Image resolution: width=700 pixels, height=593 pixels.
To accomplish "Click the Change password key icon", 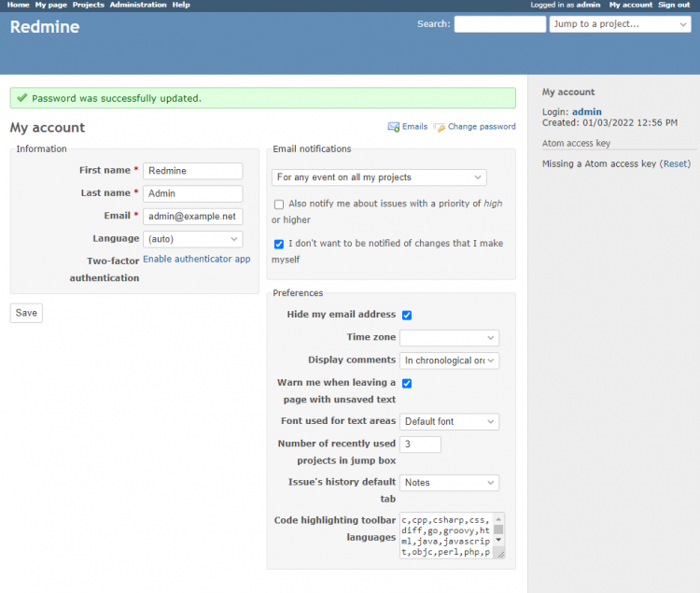I will point(440,128).
